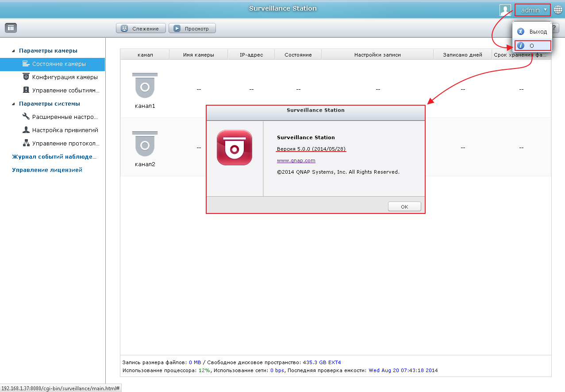565x392 pixels.
Task: Click the Настройка привилегий user icon
Action: (26, 130)
